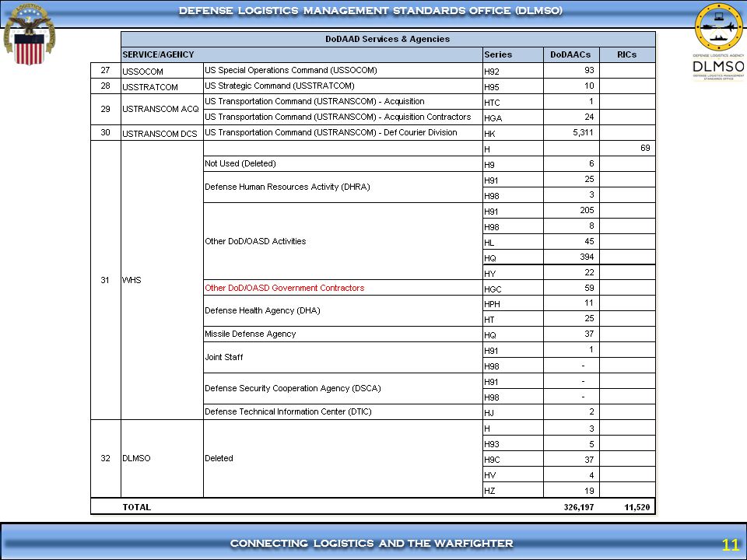The height and width of the screenshot is (560, 747).
Task: Select series cell H95
Action: 513,86
